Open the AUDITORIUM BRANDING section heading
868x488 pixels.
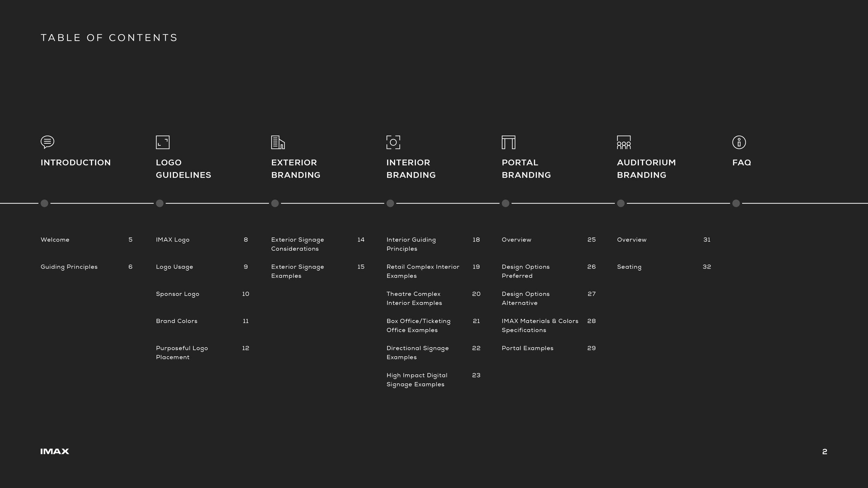646,169
